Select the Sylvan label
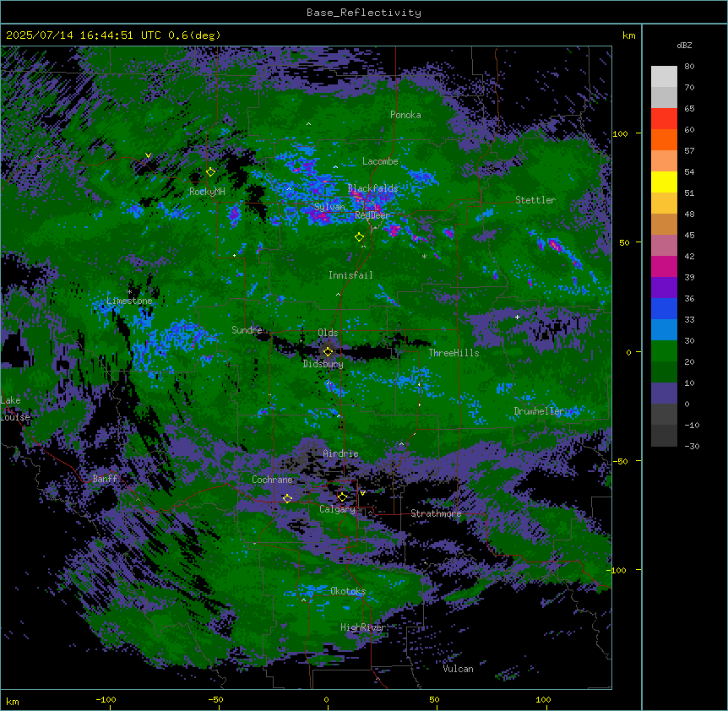Screen dimensions: 728x711 (329, 207)
